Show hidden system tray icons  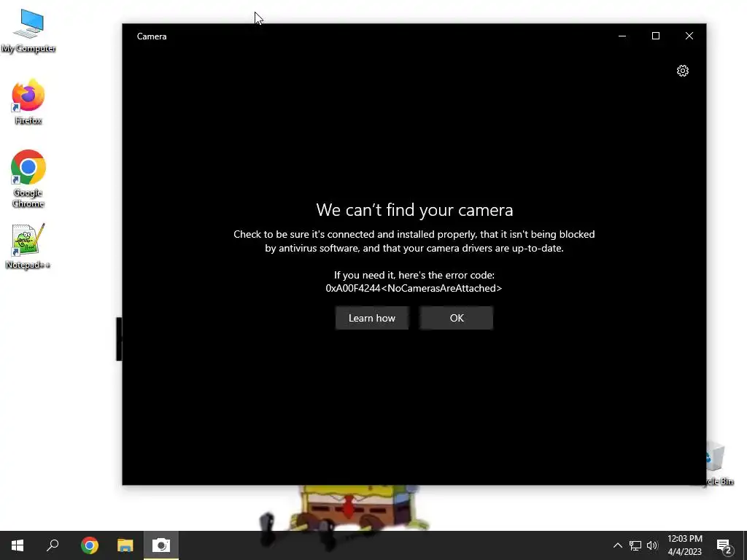pos(617,545)
